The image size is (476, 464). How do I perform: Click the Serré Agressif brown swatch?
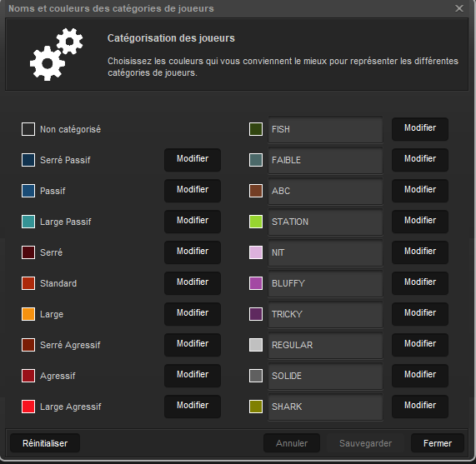(28, 345)
